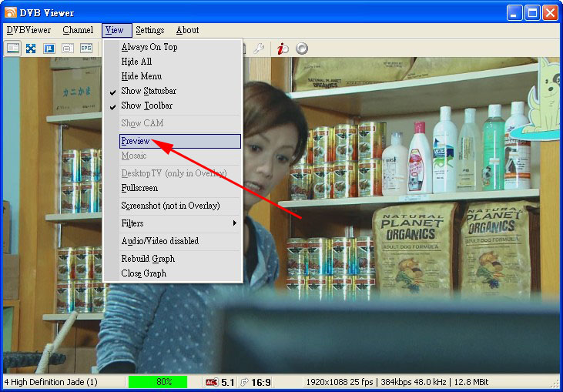The image size is (563, 392).
Task: Choose Fullscreen in the View menu
Action: tap(139, 188)
